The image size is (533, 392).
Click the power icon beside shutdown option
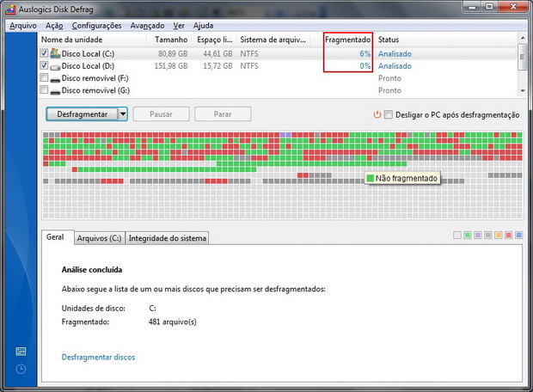point(377,114)
